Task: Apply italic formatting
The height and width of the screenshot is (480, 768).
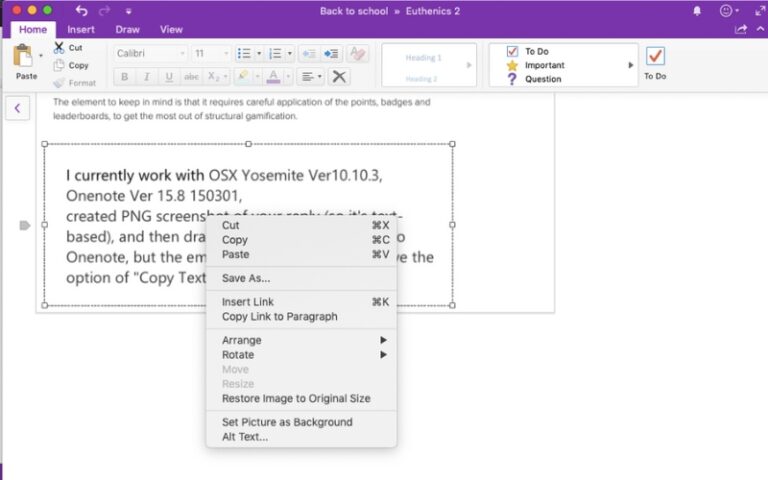Action: point(146,77)
